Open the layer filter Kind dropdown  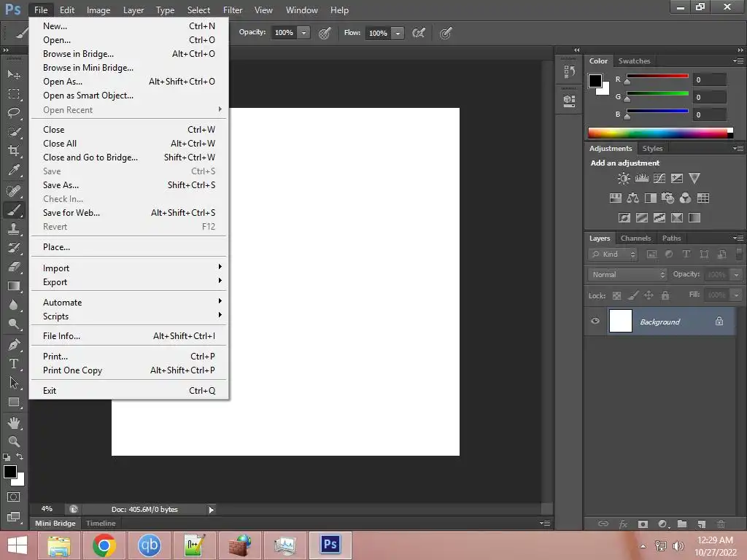[612, 254]
